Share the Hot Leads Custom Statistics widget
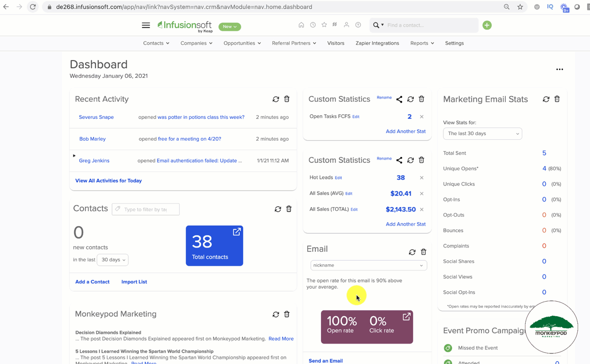 (x=399, y=160)
